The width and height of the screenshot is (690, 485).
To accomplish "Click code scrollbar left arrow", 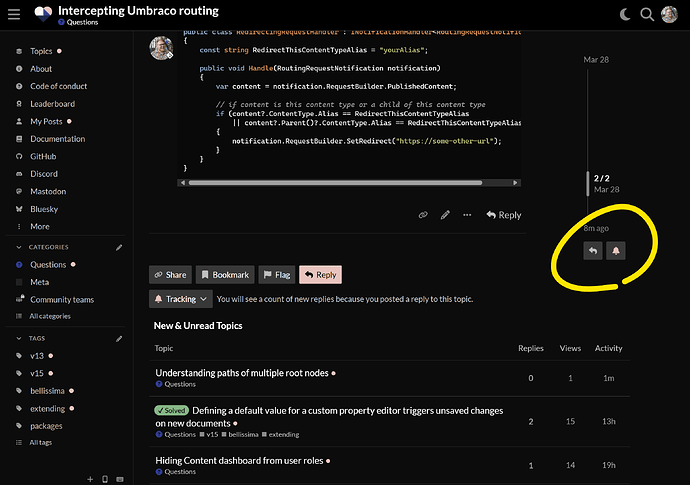I will point(183,183).
